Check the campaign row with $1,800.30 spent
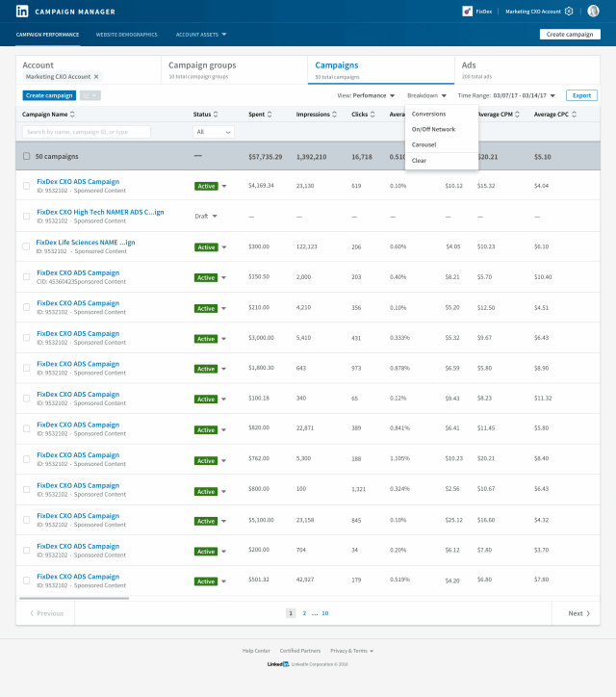The height and width of the screenshot is (697, 616). pyautogui.click(x=27, y=368)
